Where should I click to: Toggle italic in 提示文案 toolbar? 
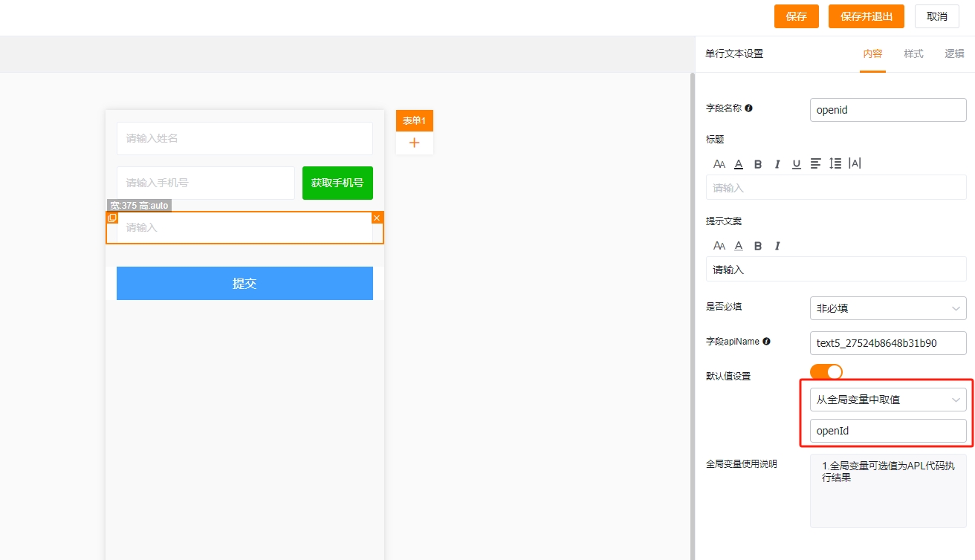point(777,246)
